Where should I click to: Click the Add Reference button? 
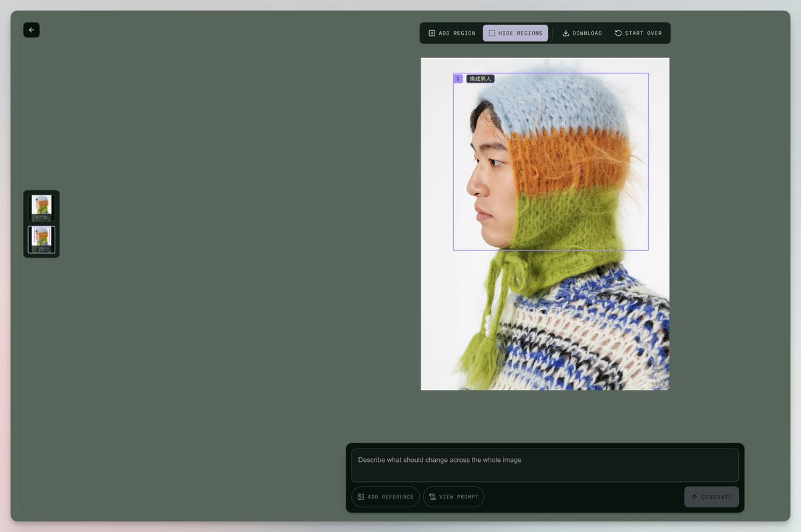pos(386,497)
